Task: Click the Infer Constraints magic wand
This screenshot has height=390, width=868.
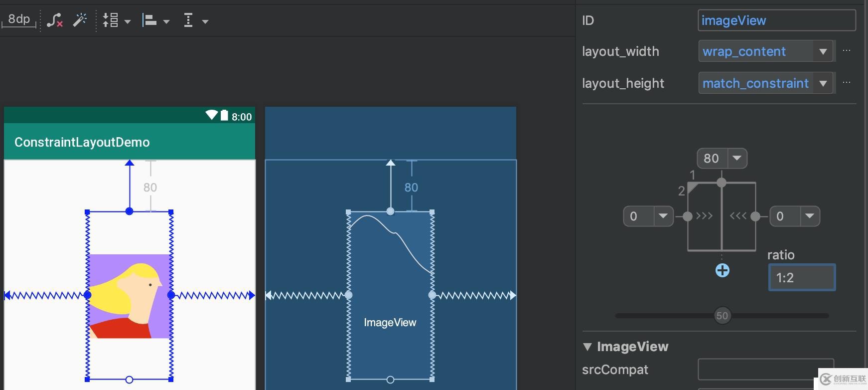Action: [80, 20]
